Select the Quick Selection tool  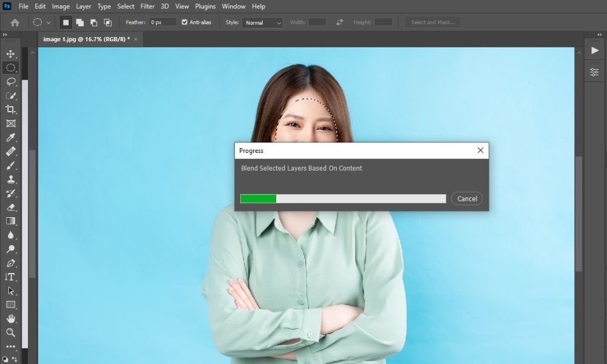10,95
